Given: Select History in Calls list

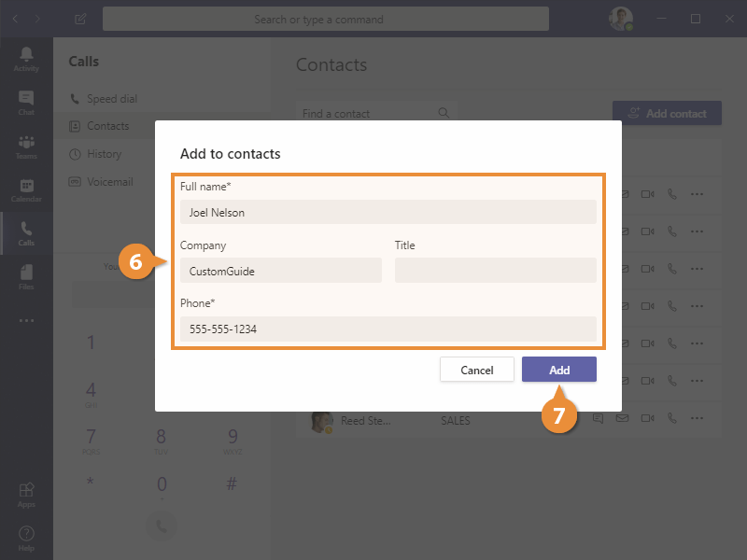Looking at the screenshot, I should coord(104,154).
